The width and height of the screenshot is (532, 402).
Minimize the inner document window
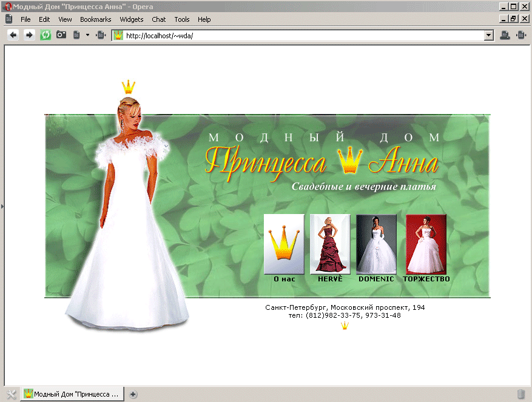click(x=503, y=19)
